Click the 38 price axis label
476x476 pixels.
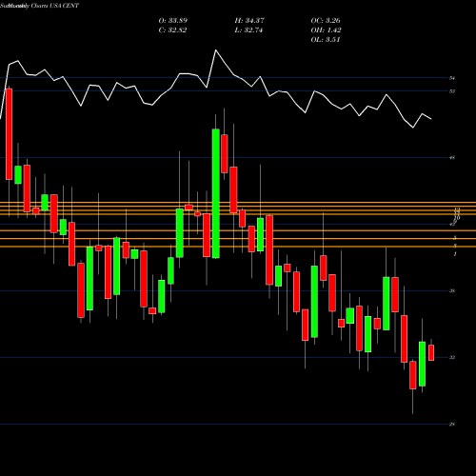[x=452, y=290]
